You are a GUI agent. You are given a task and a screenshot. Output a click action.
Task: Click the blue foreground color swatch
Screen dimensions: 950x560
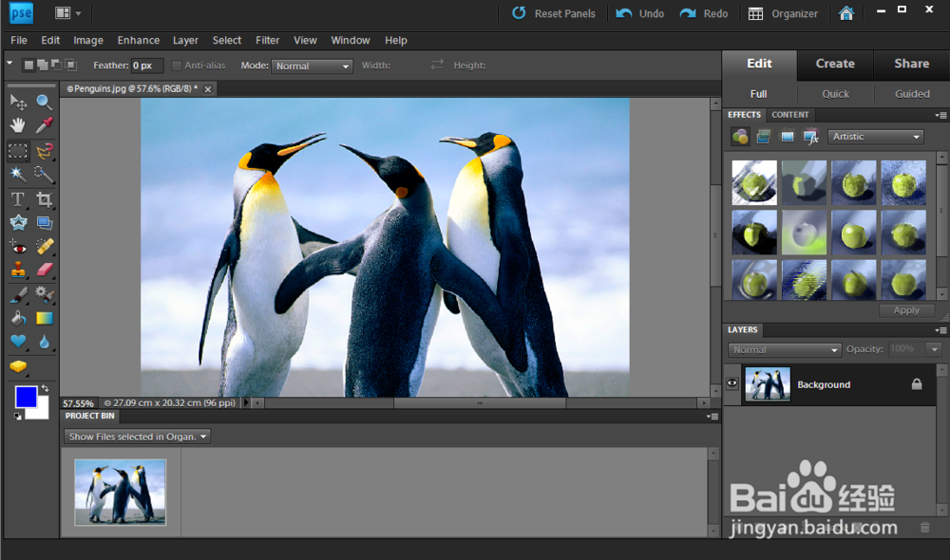(26, 396)
